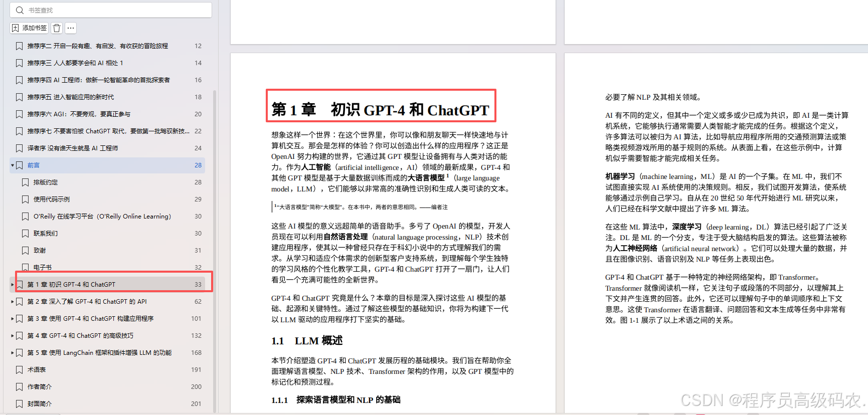This screenshot has height=415, width=868.
Task: Go to 电子书 bookmark
Action: [43, 268]
